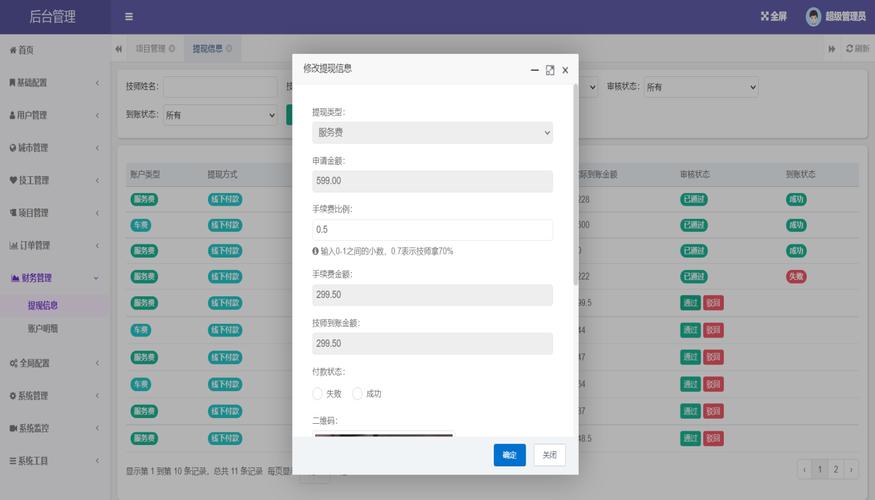This screenshot has width=875, height=500.
Task: Expand 系统工具 in the sidebar
Action: [x=55, y=461]
